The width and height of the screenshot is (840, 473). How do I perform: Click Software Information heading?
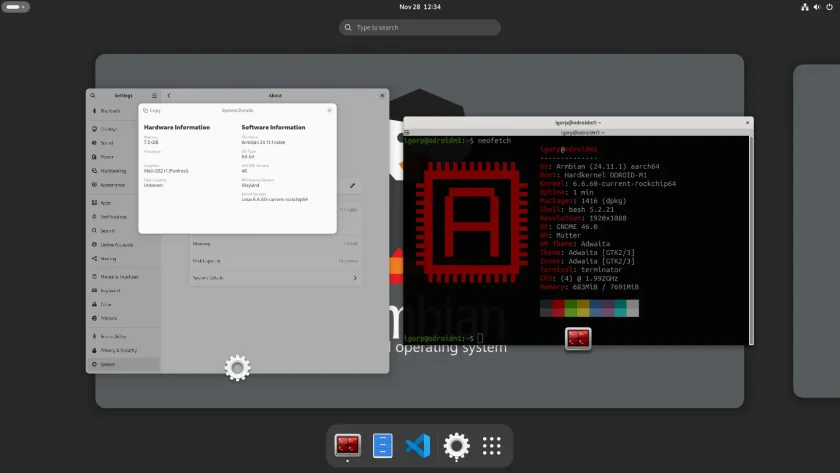click(273, 127)
